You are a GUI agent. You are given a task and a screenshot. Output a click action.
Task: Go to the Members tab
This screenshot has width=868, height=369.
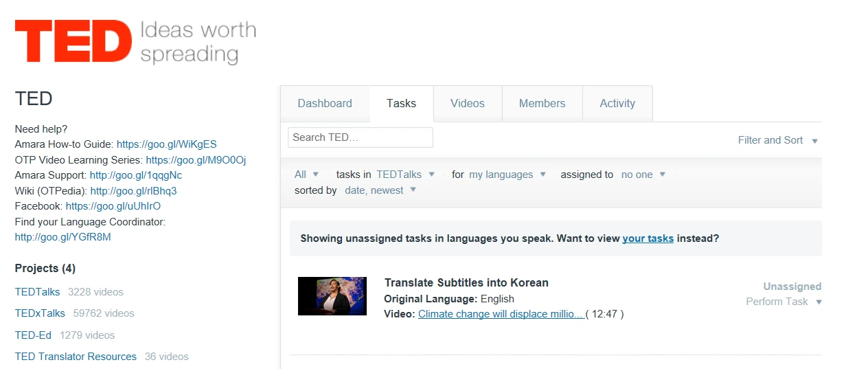(x=542, y=103)
